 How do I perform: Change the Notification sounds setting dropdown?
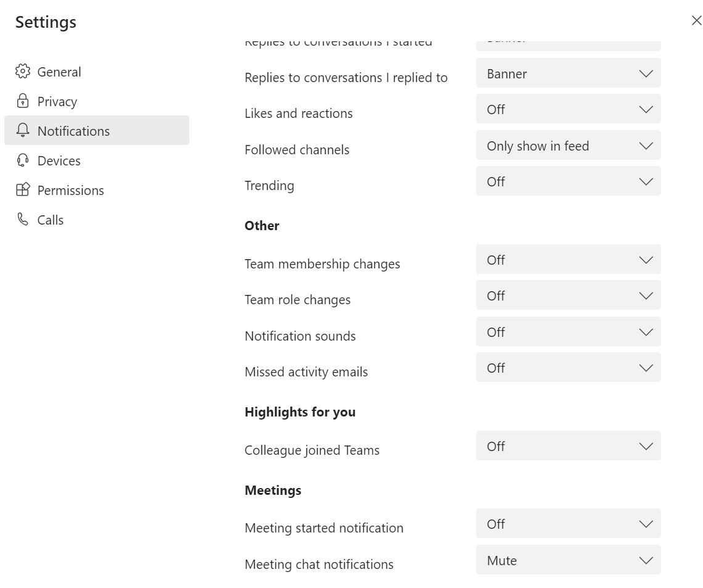pos(568,332)
